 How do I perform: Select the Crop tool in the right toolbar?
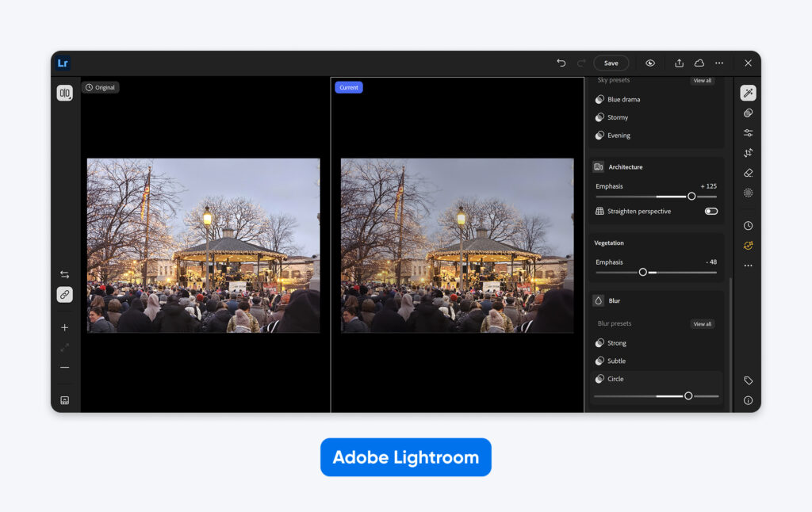pyautogui.click(x=748, y=152)
